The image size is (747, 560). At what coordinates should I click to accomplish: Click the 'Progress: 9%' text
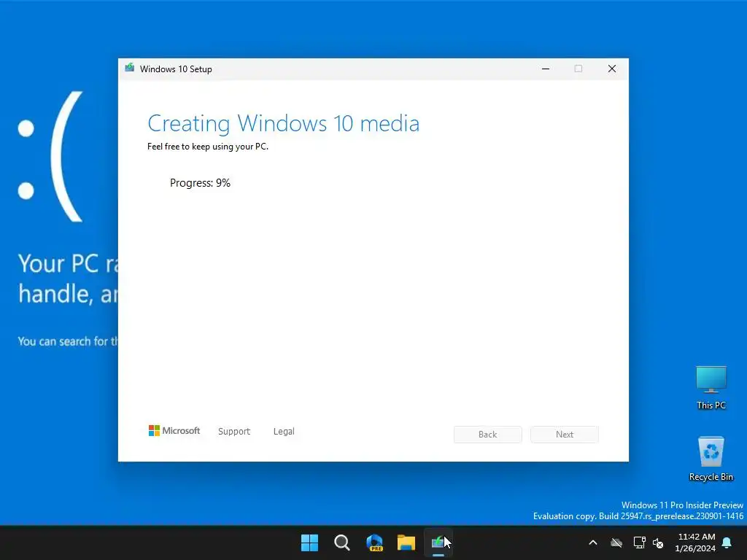pos(200,183)
